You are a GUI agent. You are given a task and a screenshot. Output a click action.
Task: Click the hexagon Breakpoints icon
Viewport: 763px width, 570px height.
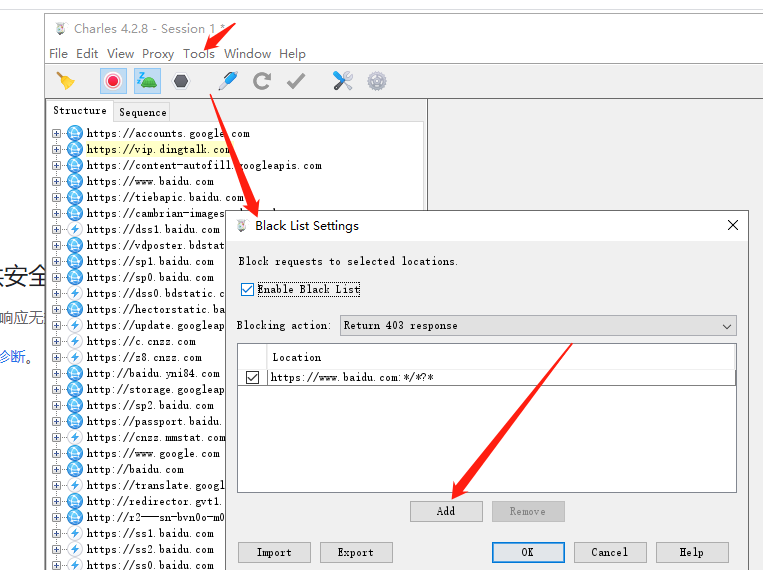[x=181, y=81]
